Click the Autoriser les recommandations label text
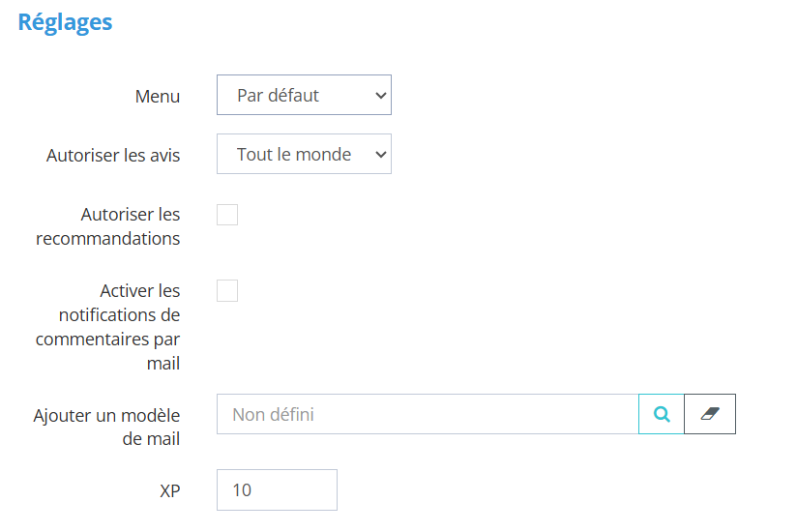Viewport: 797px width, 532px height. tap(108, 226)
